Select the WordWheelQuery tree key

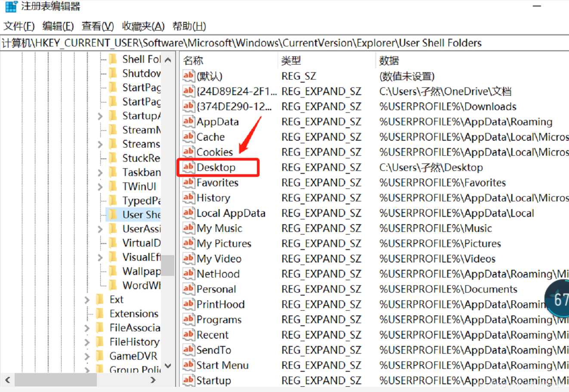pos(141,285)
